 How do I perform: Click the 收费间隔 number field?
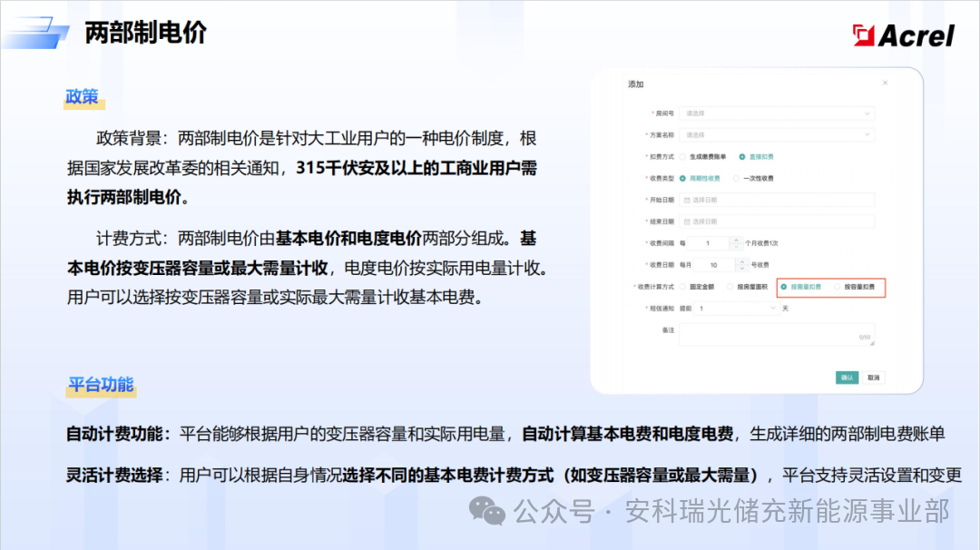coord(710,243)
